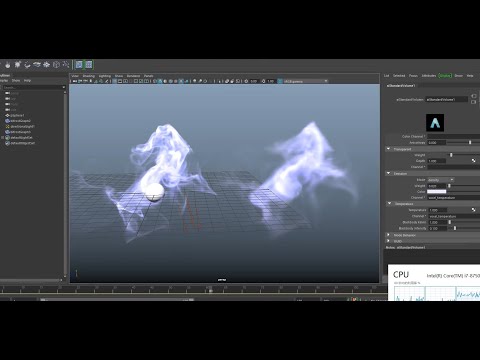Screen dimensions: 480x360
Task: Toggle Shadows in panel toolbar
Action: click(x=186, y=81)
